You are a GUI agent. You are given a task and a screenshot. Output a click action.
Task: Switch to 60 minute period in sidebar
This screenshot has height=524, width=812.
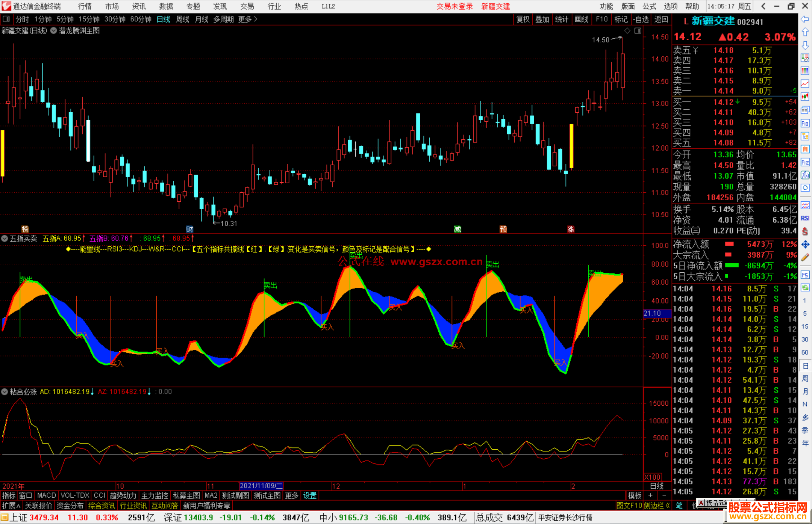[805, 352]
